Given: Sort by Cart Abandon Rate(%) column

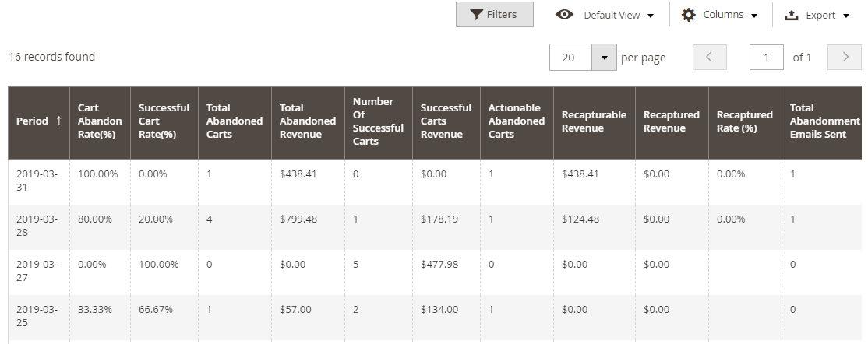Looking at the screenshot, I should 100,121.
